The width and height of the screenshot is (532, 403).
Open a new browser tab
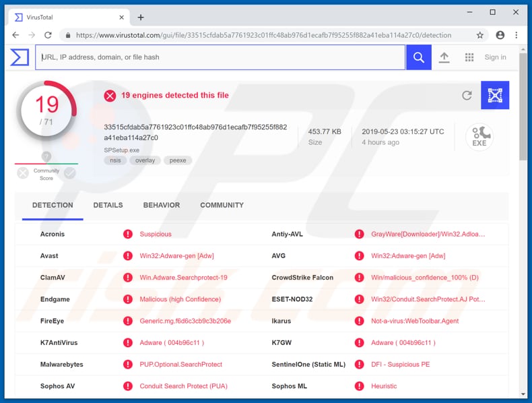pyautogui.click(x=141, y=18)
